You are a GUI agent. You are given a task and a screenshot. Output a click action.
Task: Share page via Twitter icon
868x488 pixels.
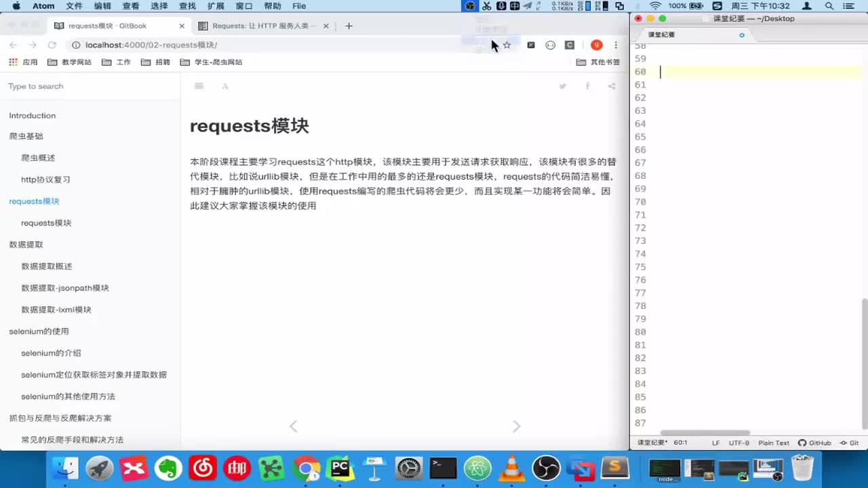(x=562, y=86)
